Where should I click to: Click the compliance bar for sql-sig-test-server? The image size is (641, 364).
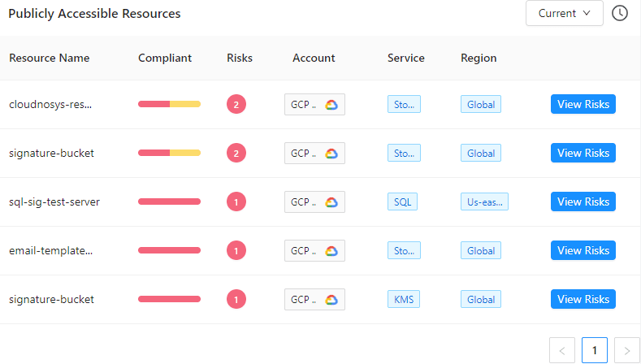click(169, 201)
